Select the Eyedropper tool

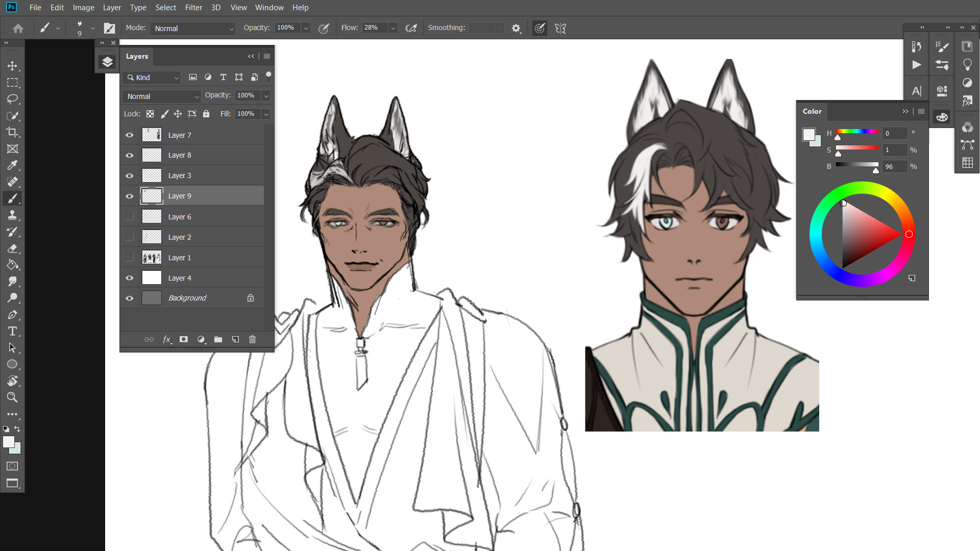tap(12, 165)
